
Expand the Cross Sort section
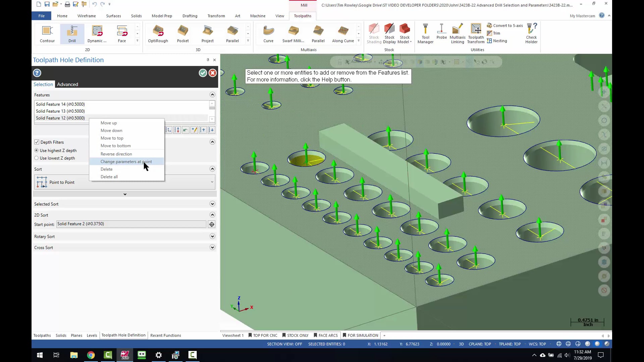[x=212, y=248]
